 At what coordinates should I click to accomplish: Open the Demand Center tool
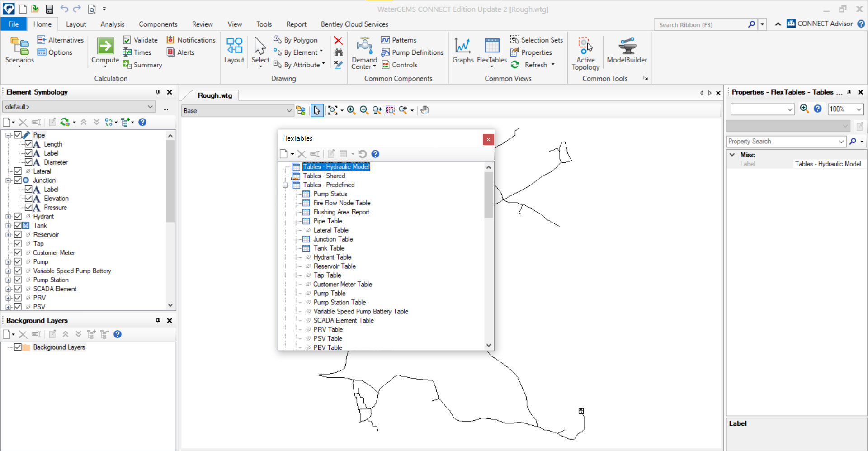[364, 46]
